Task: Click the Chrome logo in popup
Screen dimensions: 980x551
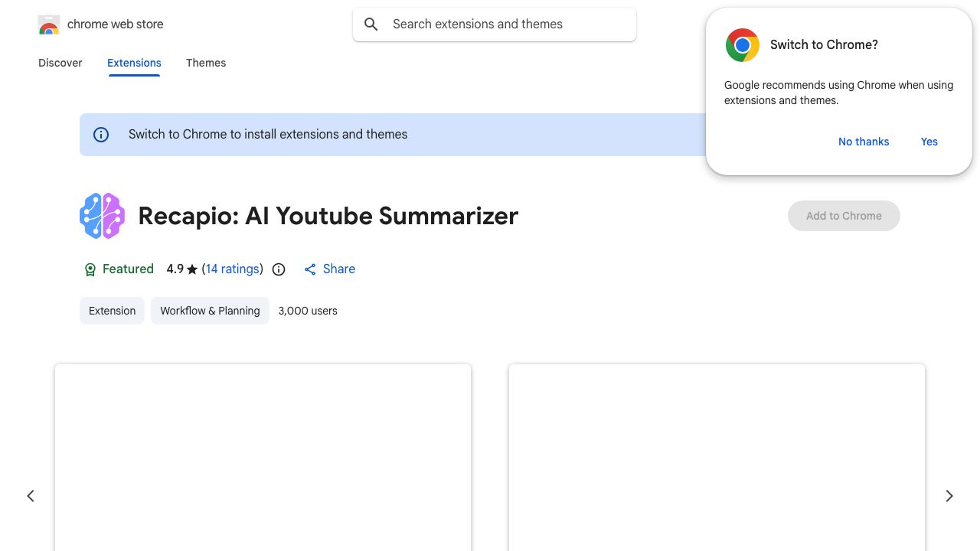Action: point(742,45)
